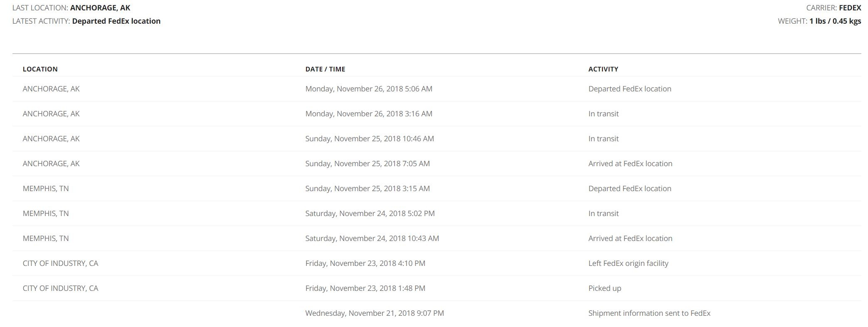
Task: Click the Left FedEx origin facility activity
Action: click(x=628, y=263)
